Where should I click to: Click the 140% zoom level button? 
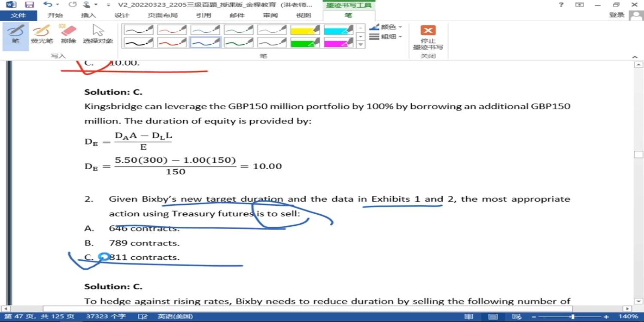[x=628, y=317]
